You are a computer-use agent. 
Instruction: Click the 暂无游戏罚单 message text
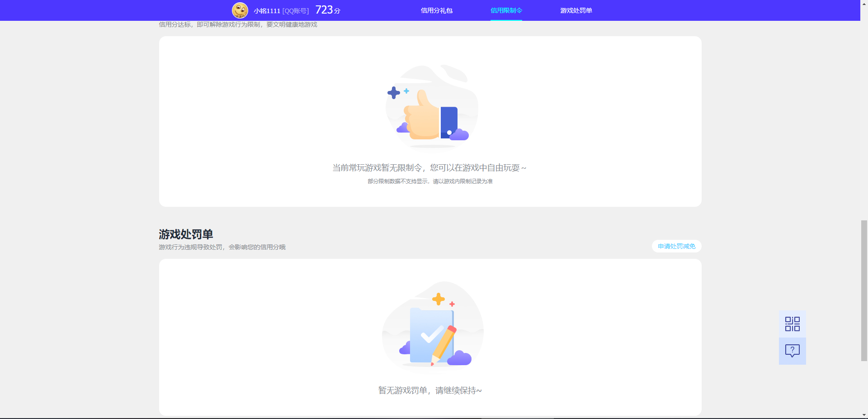(429, 390)
